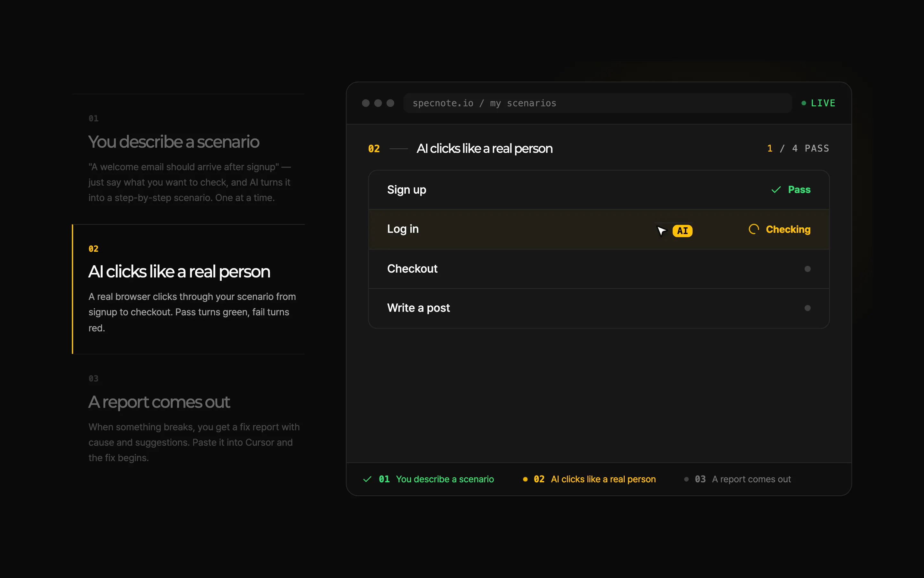
Task: Click the yellow 02 number in panel header
Action: coord(374,149)
